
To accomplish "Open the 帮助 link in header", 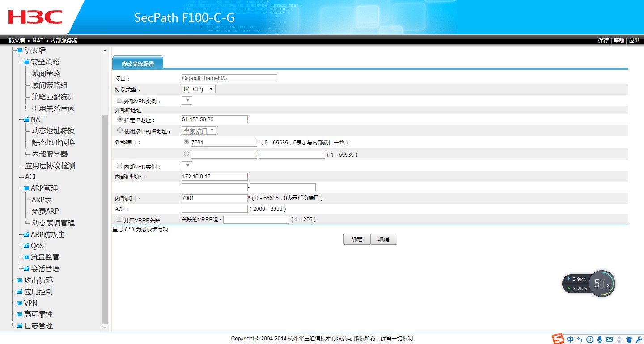I will 619,41.
